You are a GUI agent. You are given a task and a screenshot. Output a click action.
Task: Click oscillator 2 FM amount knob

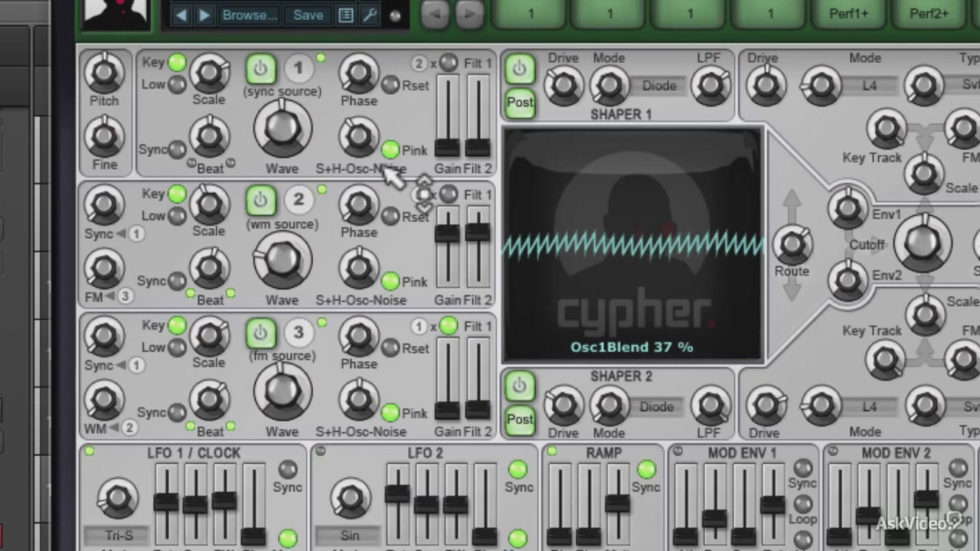pyautogui.click(x=104, y=269)
